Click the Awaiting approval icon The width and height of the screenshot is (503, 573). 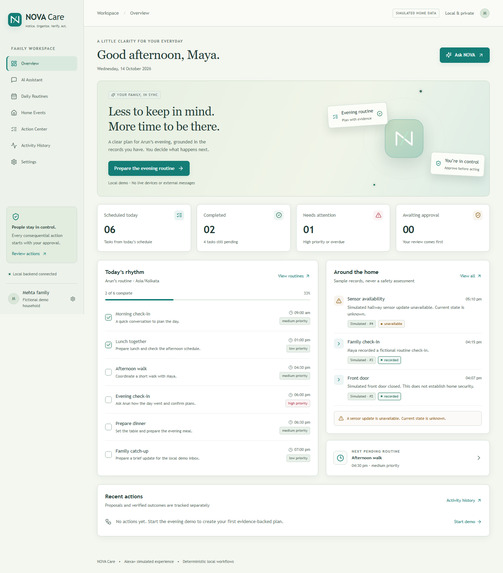pyautogui.click(x=478, y=215)
